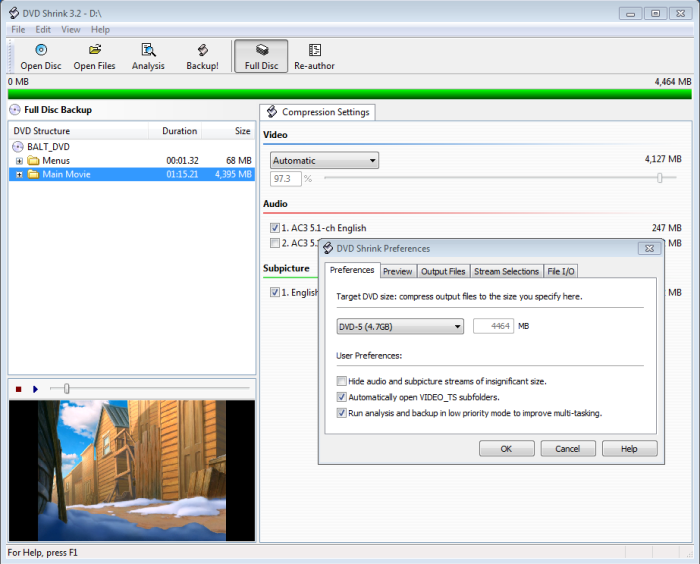Click 'For Help, press F1' status text
The image size is (700, 564).
[x=42, y=553]
